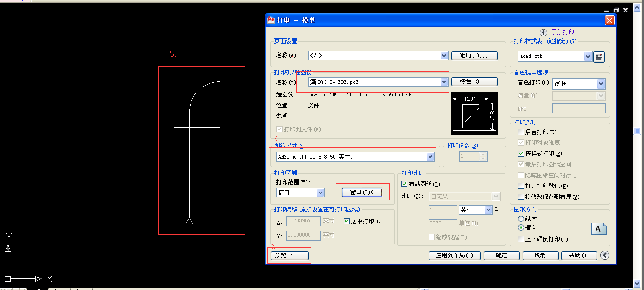
Task: Enable the 后台打印 checkbox
Action: click(521, 132)
